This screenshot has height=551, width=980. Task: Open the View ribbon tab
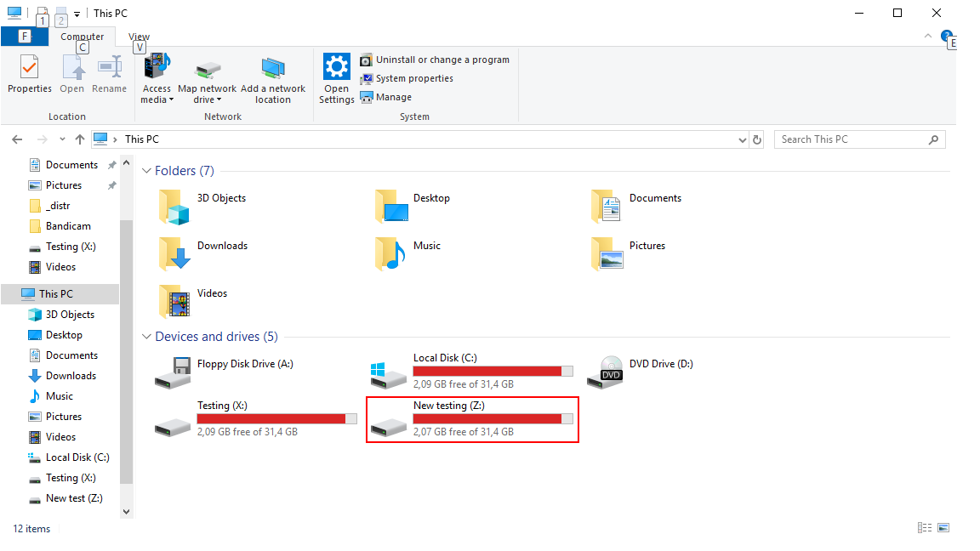pyautogui.click(x=139, y=37)
